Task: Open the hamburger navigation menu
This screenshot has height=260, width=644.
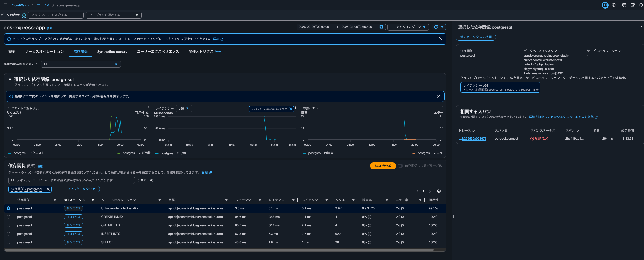Action: point(5,5)
